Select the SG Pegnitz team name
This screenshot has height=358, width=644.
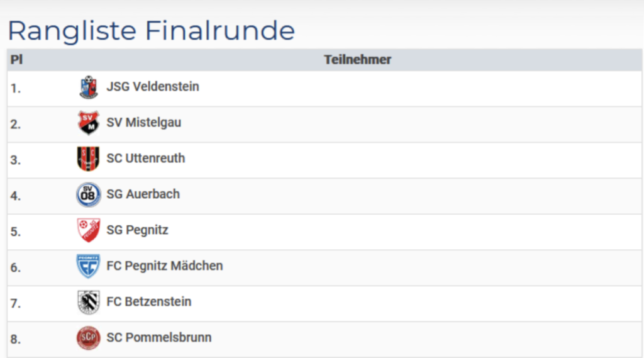(x=138, y=230)
